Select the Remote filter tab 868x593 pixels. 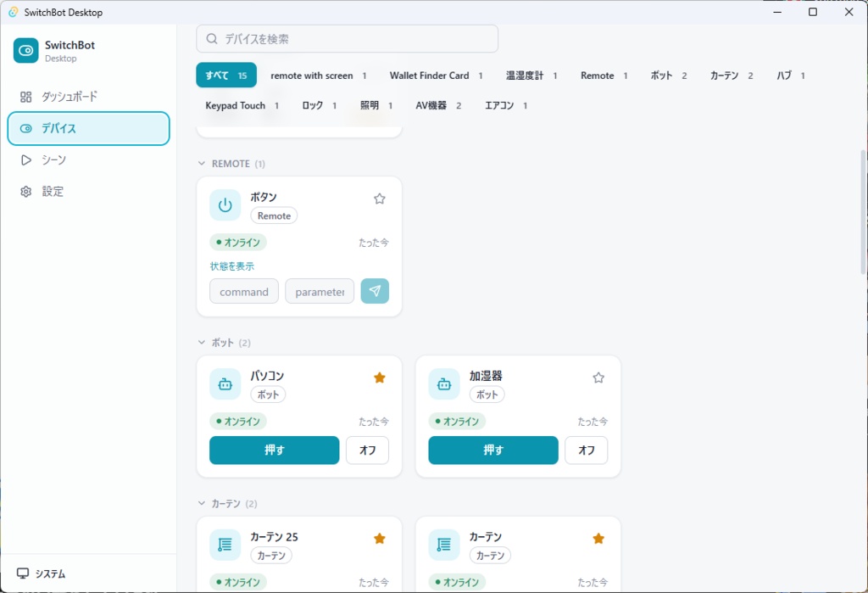[604, 76]
